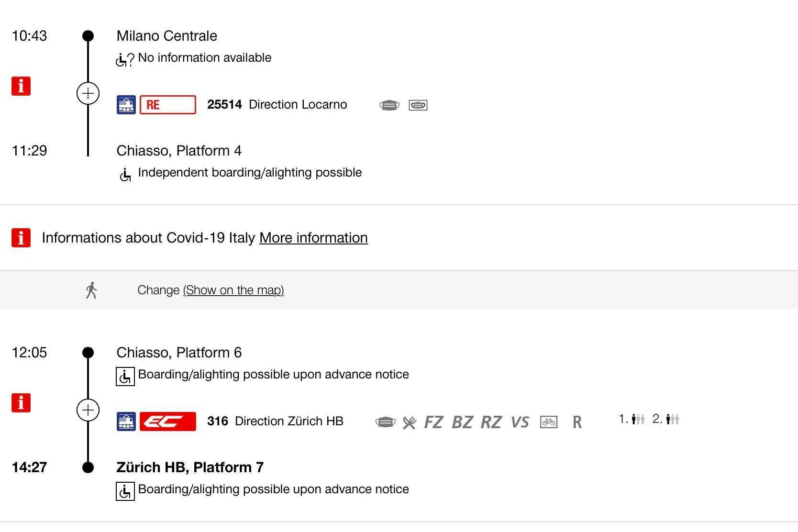
Task: Click wheelchair icon under Zürich HB, Platform 7
Action: [125, 491]
